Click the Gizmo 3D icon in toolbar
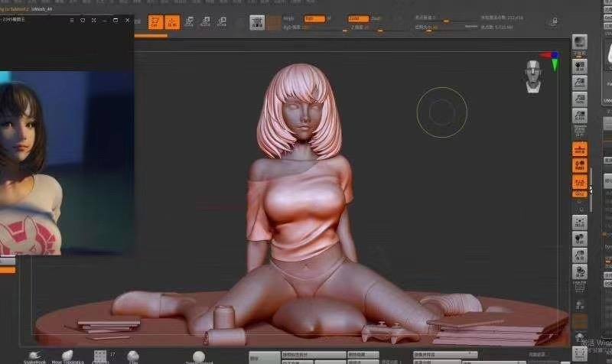Viewport: 612px width, 364px height. click(x=257, y=23)
